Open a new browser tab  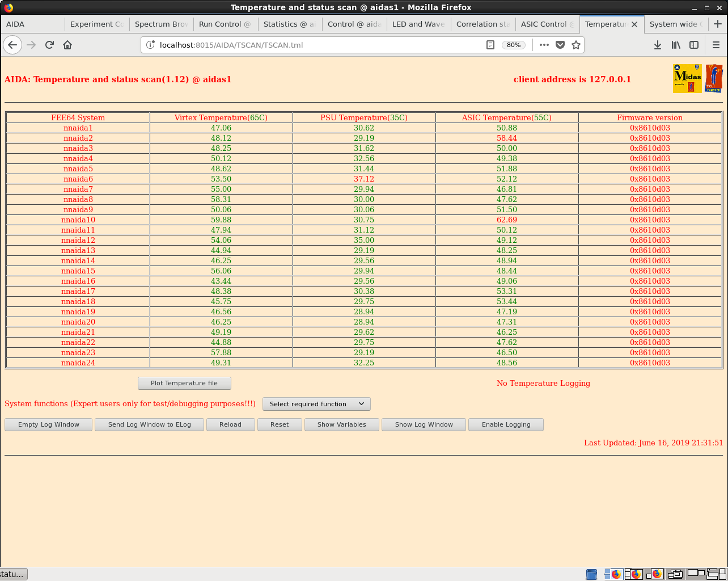[718, 24]
